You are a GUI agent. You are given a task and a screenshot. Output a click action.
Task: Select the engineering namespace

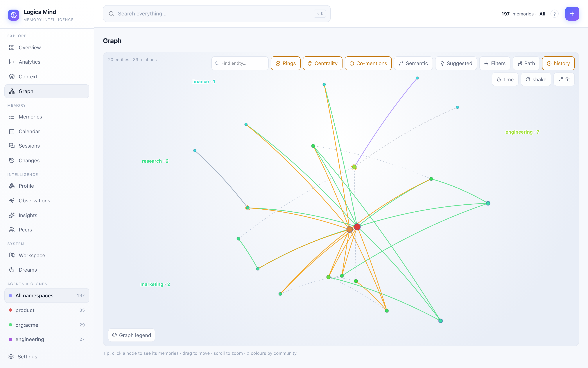[47, 339]
